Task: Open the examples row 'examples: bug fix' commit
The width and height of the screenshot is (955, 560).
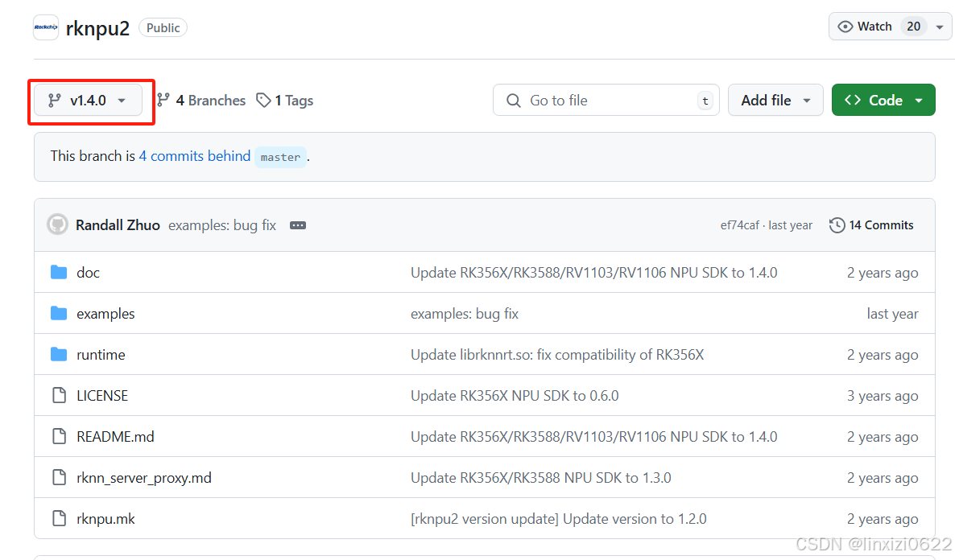Action: (464, 314)
